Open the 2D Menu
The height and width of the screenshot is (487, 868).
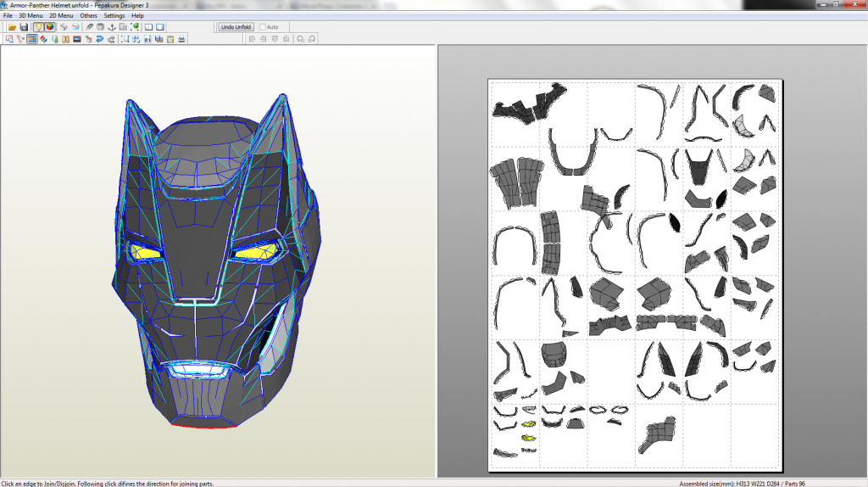pyautogui.click(x=61, y=15)
